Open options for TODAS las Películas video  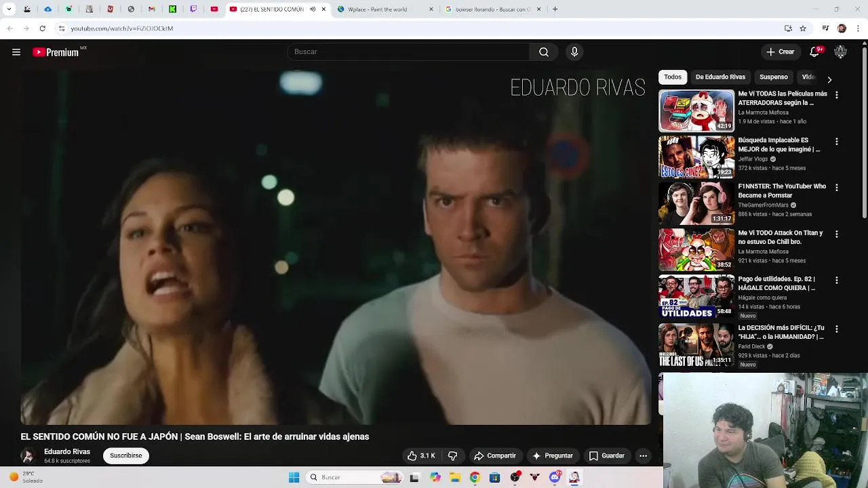(837, 96)
